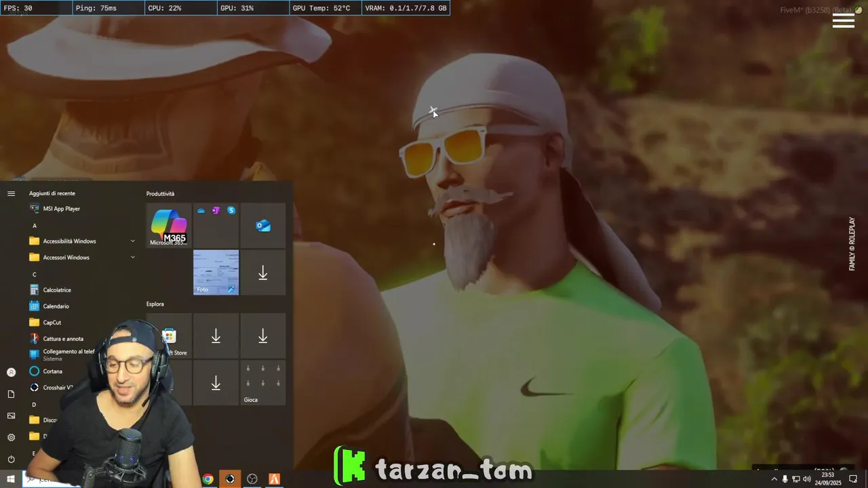Open the OBS Studio taskbar icon

pos(252,479)
